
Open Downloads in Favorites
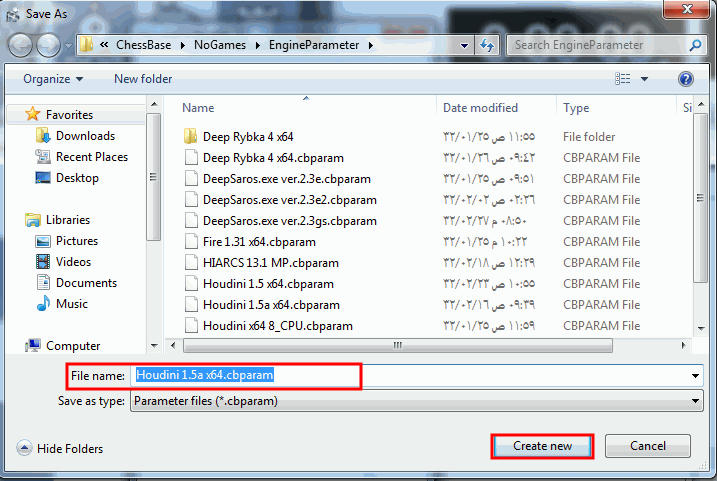pos(86,136)
